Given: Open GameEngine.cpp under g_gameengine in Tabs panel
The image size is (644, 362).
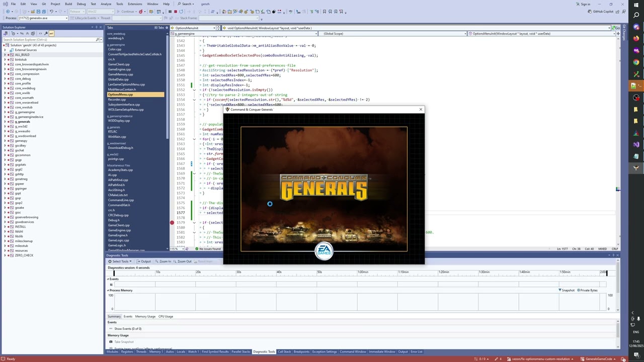Looking at the screenshot, I should [119, 69].
